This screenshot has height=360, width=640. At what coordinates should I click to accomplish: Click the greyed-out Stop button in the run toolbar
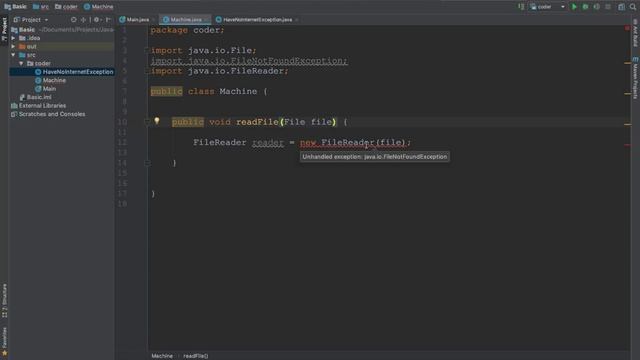608,7
